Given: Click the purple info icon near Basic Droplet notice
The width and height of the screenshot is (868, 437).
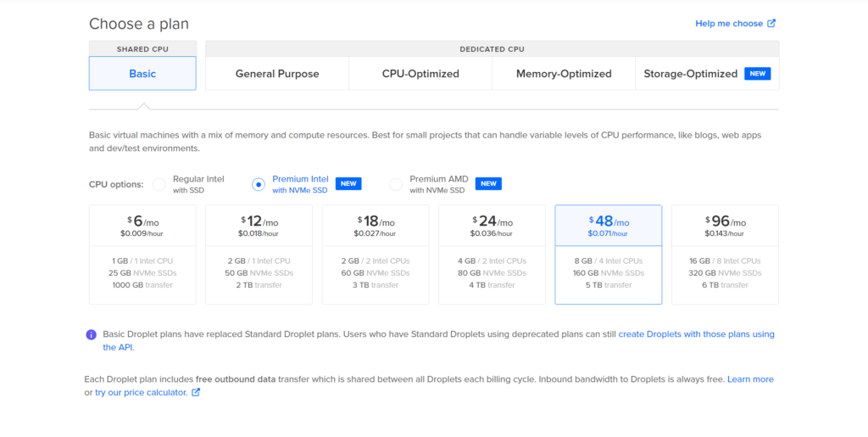Looking at the screenshot, I should point(92,334).
